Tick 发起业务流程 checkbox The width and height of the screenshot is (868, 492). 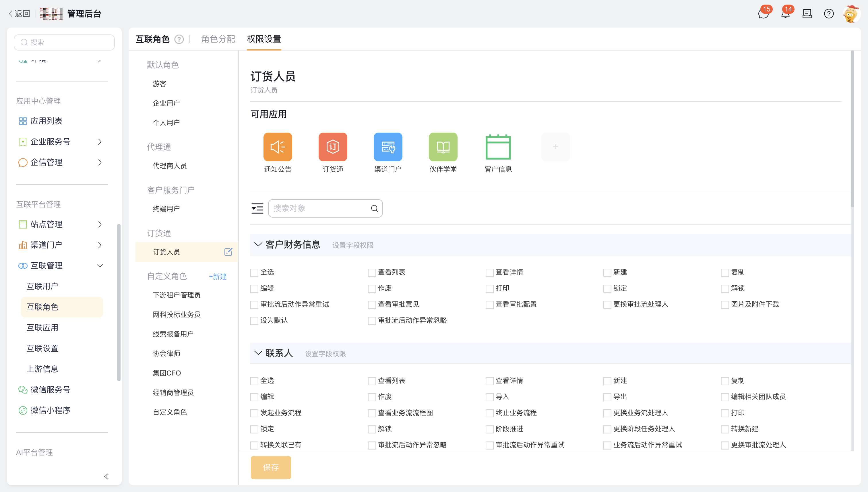pos(254,413)
